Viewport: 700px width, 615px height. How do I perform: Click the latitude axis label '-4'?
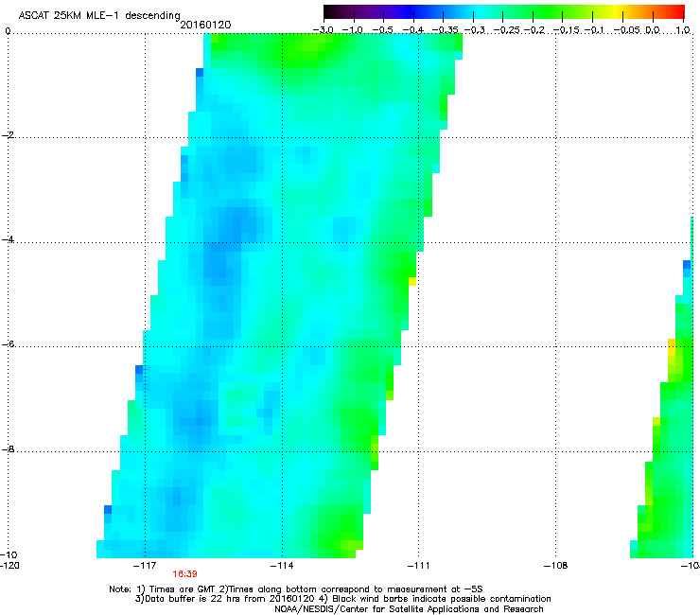tap(9, 239)
